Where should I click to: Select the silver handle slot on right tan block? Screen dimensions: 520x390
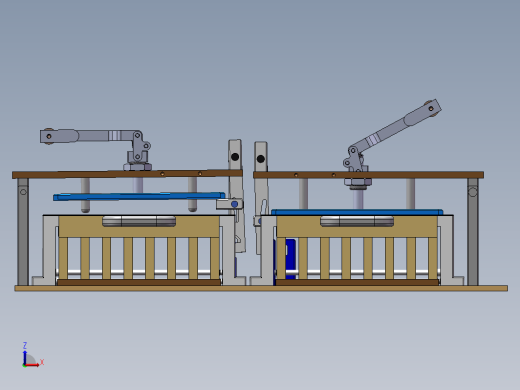point(357,221)
